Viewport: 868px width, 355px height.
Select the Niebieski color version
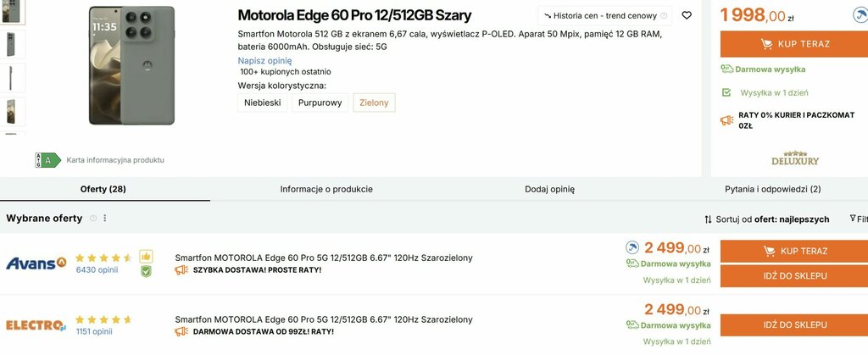click(x=262, y=103)
